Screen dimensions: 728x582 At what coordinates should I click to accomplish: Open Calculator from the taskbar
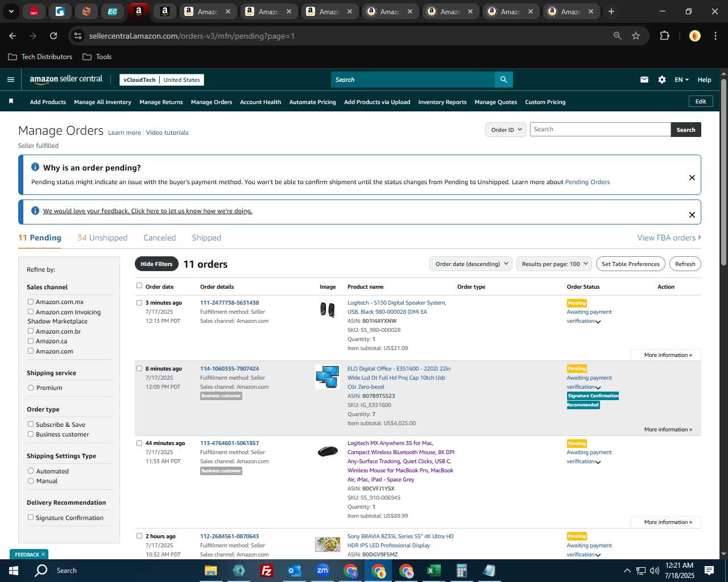tap(462, 571)
